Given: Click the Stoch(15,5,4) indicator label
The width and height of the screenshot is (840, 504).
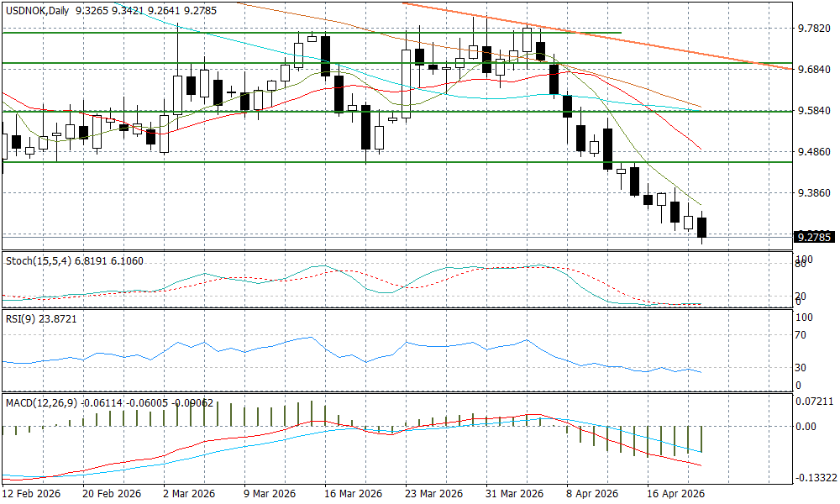Looking at the screenshot, I should (39, 261).
